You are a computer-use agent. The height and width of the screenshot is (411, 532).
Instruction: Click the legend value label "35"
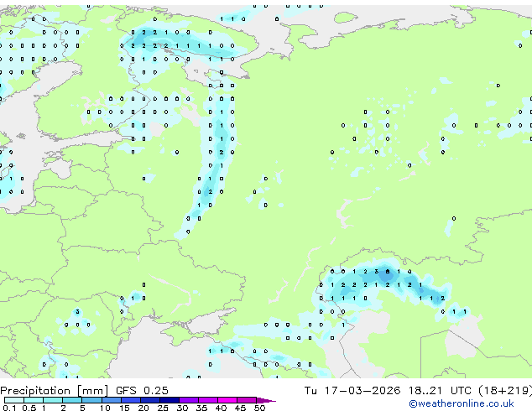pyautogui.click(x=201, y=408)
